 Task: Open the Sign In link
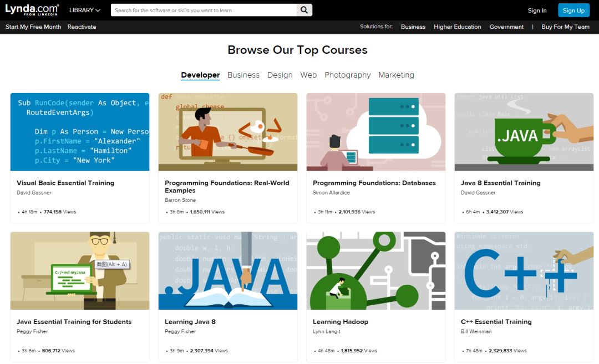(537, 11)
